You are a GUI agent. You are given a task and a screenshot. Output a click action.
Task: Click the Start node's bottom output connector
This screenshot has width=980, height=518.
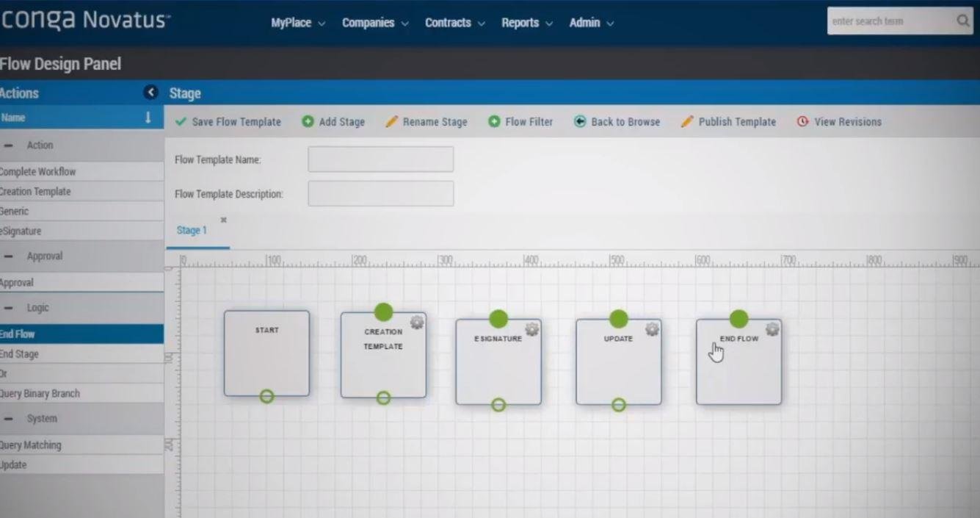266,396
